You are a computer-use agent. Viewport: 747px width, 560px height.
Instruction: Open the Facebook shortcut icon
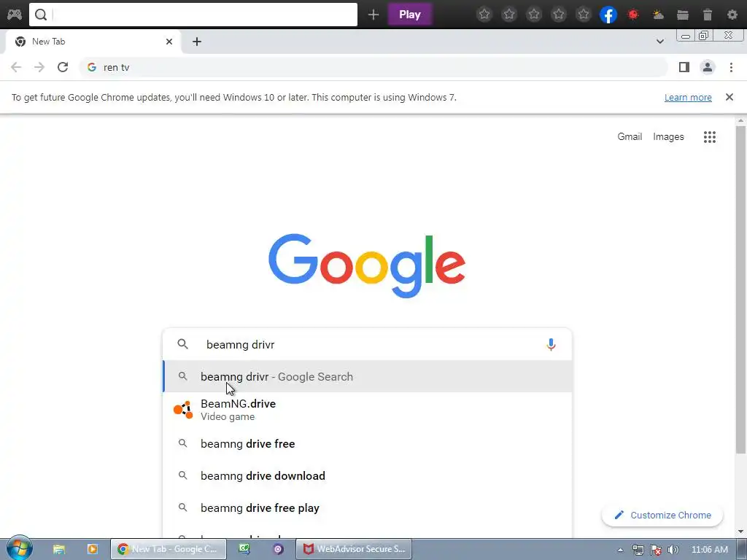click(608, 15)
